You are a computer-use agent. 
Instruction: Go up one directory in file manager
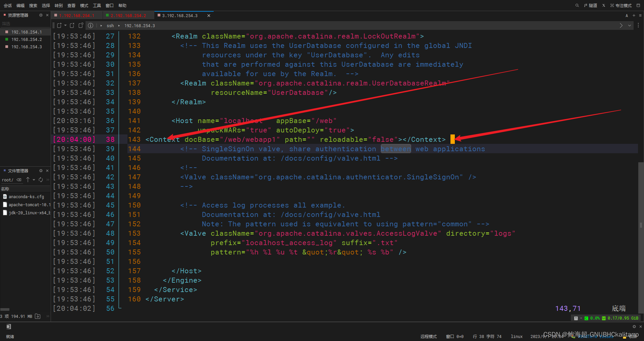pos(28,180)
